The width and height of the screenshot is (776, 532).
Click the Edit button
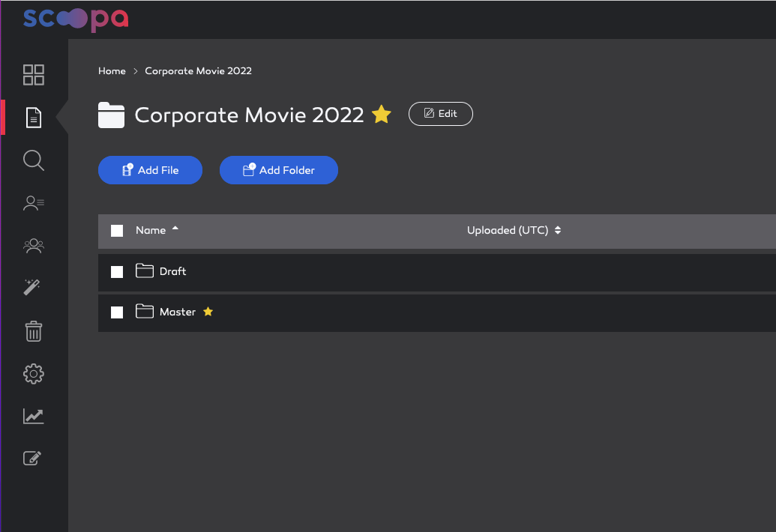click(440, 114)
